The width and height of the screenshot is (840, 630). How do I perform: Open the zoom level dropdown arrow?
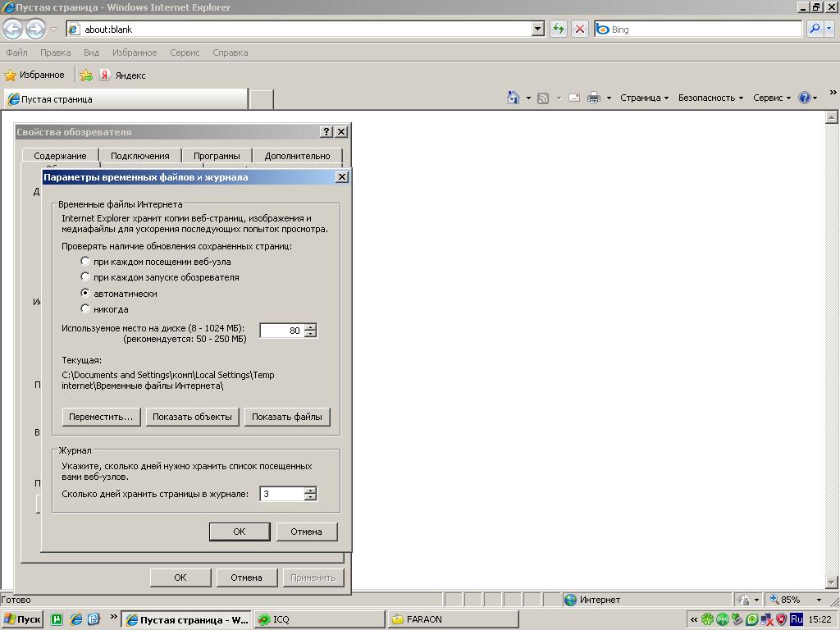(819, 600)
